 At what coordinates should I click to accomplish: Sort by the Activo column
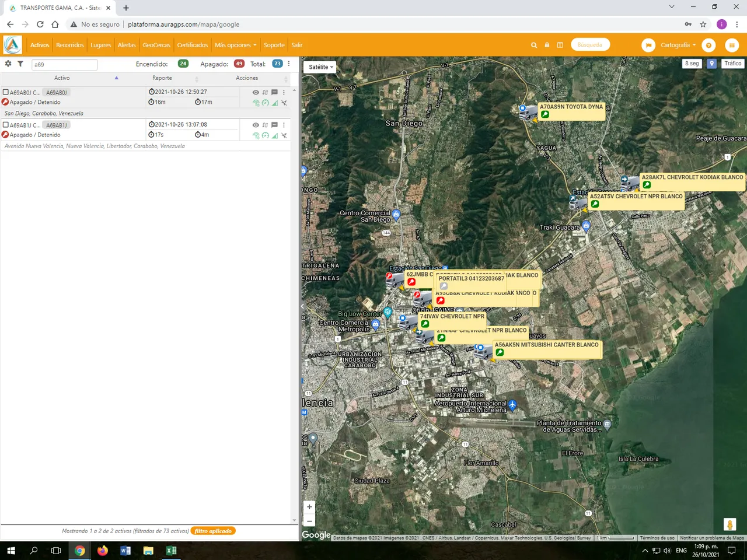coord(62,78)
